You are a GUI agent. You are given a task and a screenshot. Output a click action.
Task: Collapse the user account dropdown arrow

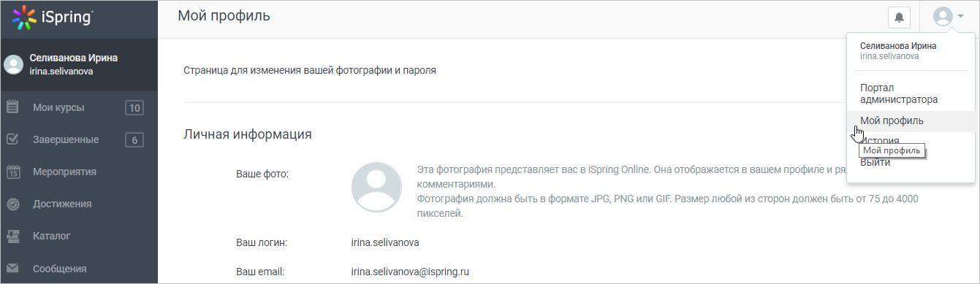[960, 16]
